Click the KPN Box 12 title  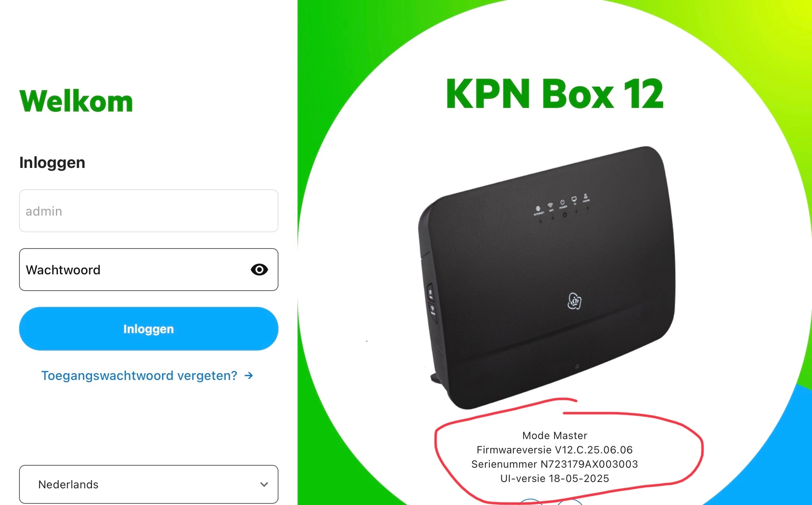coord(555,94)
